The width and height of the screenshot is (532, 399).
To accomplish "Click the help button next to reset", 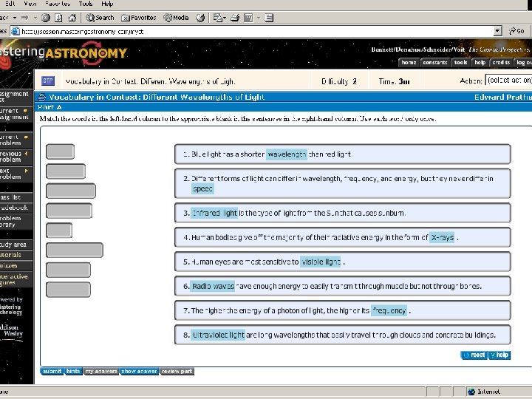I will coord(499,355).
